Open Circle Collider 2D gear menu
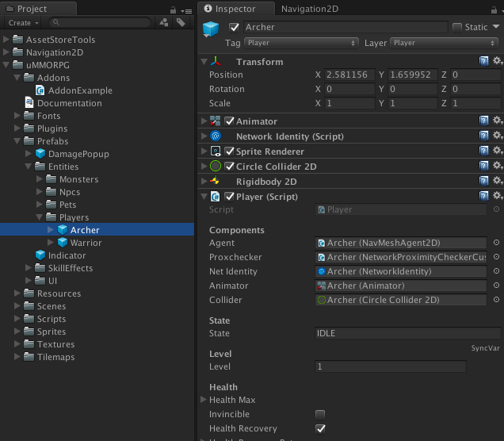This screenshot has width=504, height=441. [x=498, y=166]
